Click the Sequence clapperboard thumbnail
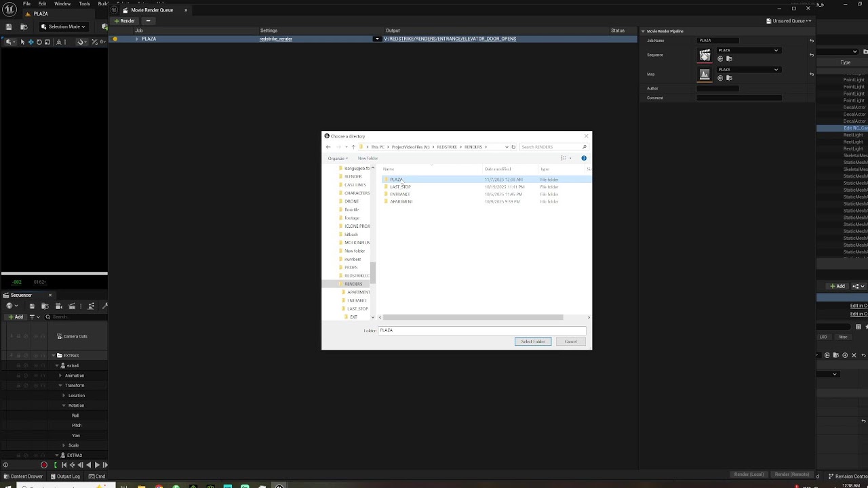868x488 pixels. tap(705, 55)
